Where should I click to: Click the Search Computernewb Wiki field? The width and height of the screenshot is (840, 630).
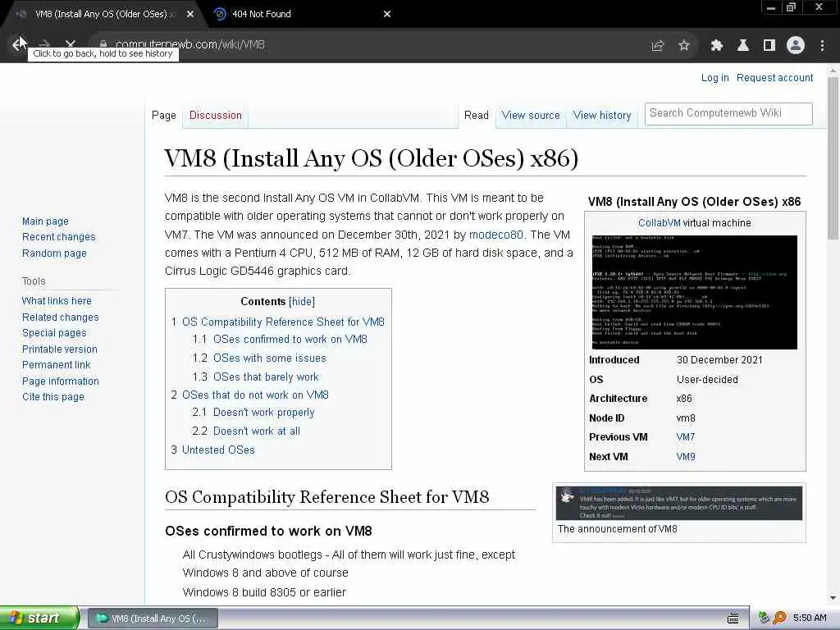click(728, 113)
